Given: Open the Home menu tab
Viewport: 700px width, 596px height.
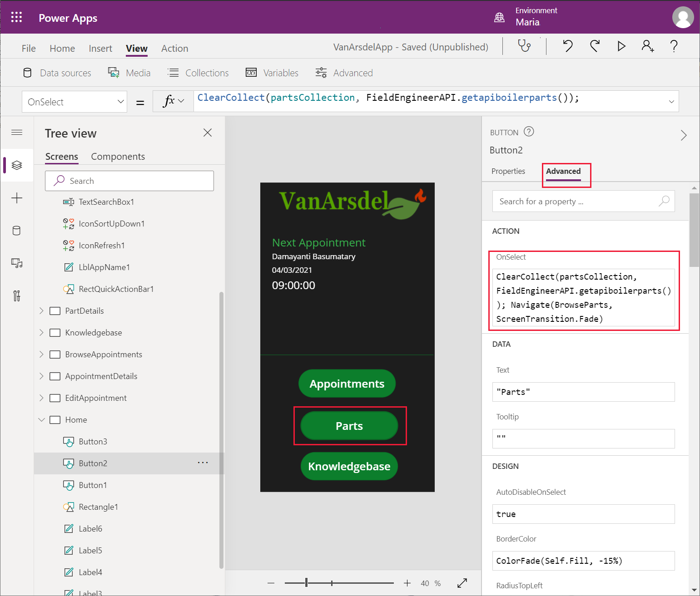Looking at the screenshot, I should pos(62,48).
